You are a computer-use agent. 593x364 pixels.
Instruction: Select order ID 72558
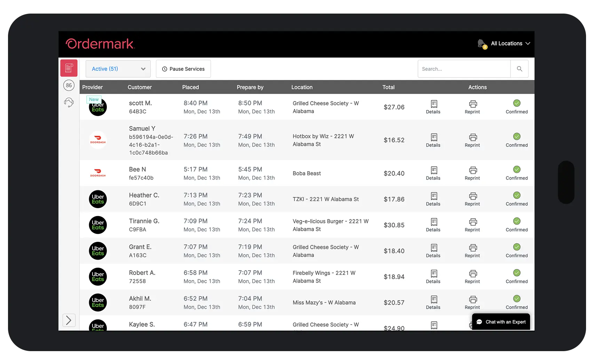coord(137,281)
